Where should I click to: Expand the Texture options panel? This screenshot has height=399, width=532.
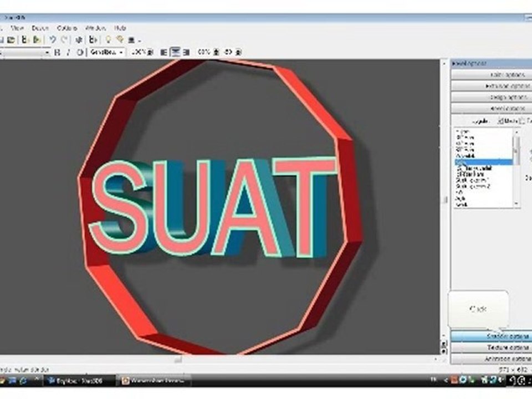[x=492, y=347]
